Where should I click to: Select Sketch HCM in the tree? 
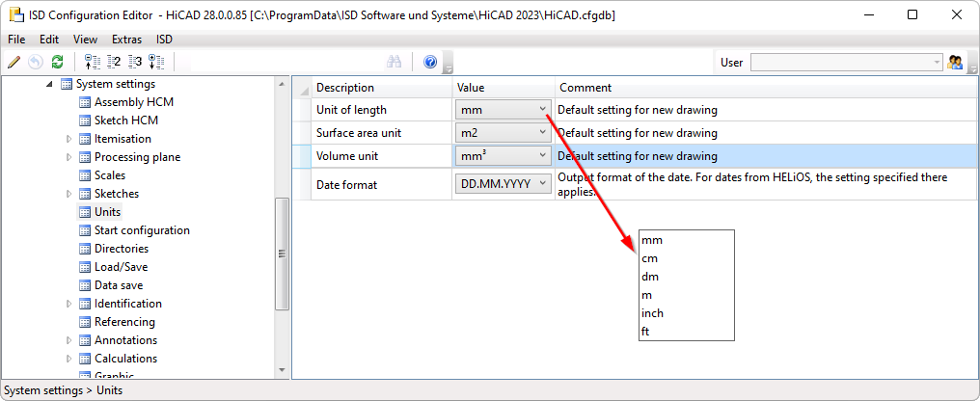126,120
